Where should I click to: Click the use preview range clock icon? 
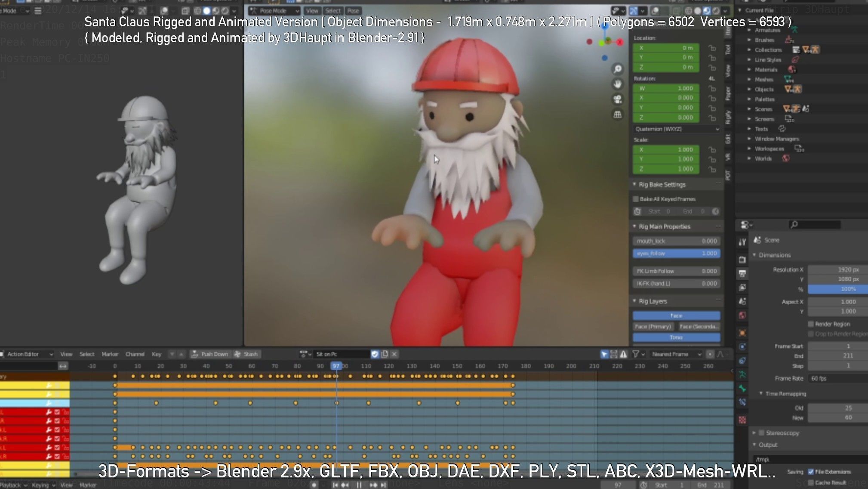tap(643, 485)
